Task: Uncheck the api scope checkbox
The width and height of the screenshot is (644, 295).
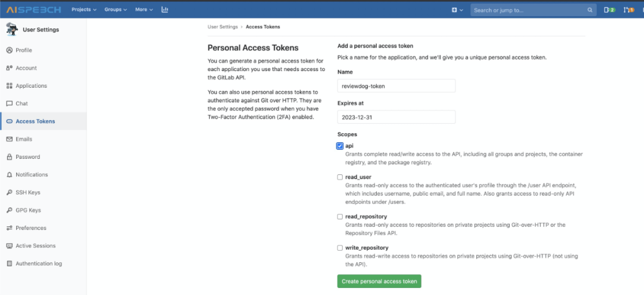Action: pyautogui.click(x=340, y=146)
